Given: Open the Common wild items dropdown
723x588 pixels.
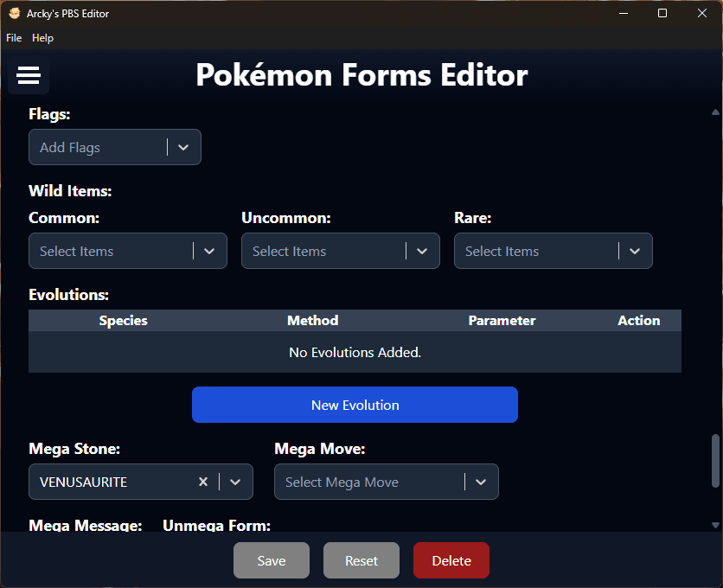Looking at the screenshot, I should pos(209,251).
